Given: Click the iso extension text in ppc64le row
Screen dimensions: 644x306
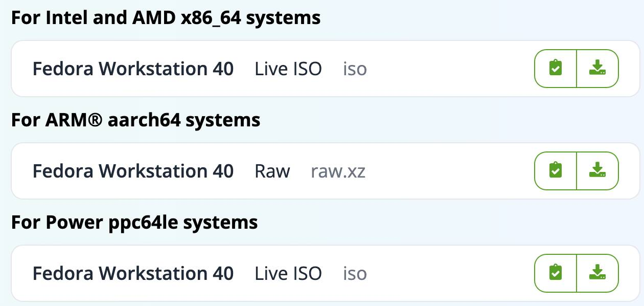Looking at the screenshot, I should [355, 273].
